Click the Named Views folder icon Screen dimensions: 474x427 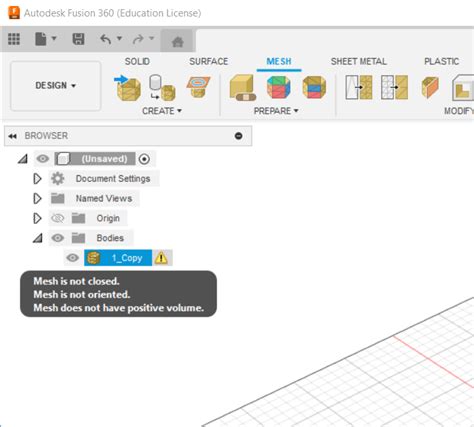tap(58, 198)
